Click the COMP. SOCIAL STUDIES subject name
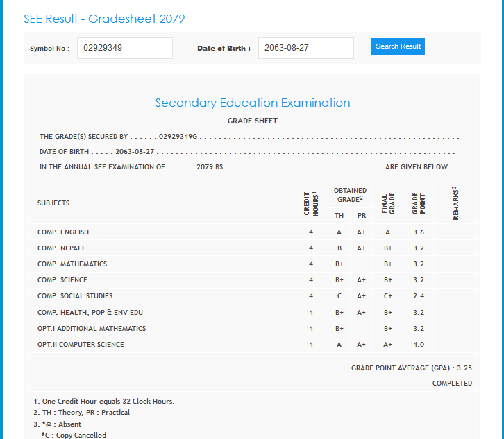The width and height of the screenshot is (504, 439). pyautogui.click(x=75, y=296)
